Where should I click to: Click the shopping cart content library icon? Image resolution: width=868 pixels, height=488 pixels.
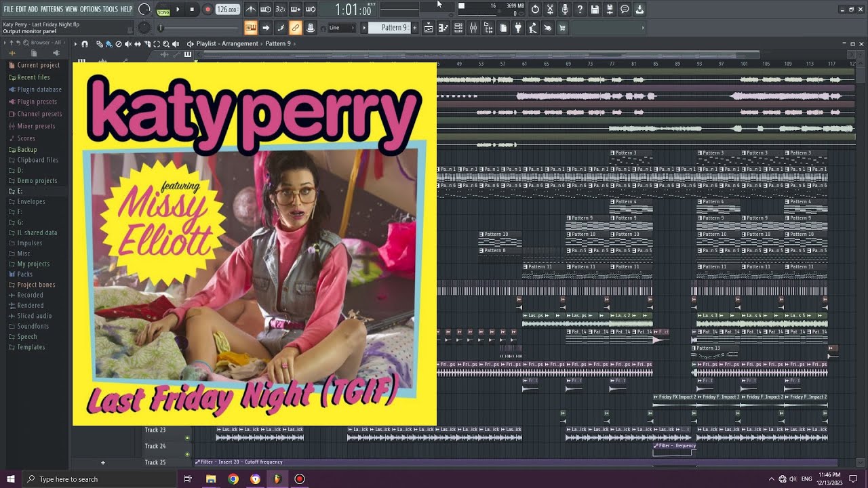(562, 28)
